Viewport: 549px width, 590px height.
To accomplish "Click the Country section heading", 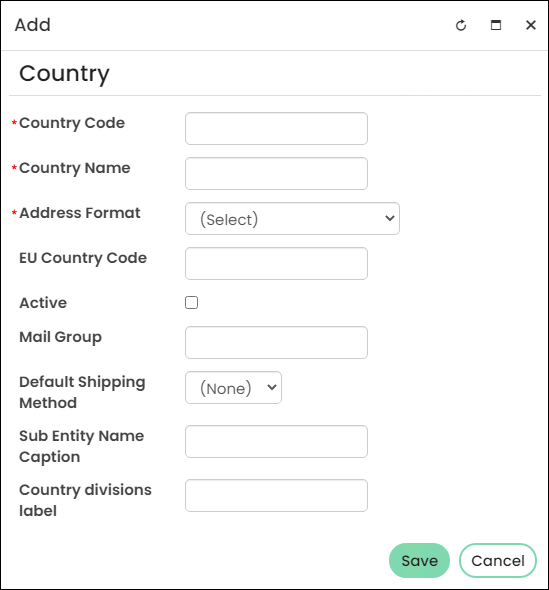I will pos(64,74).
